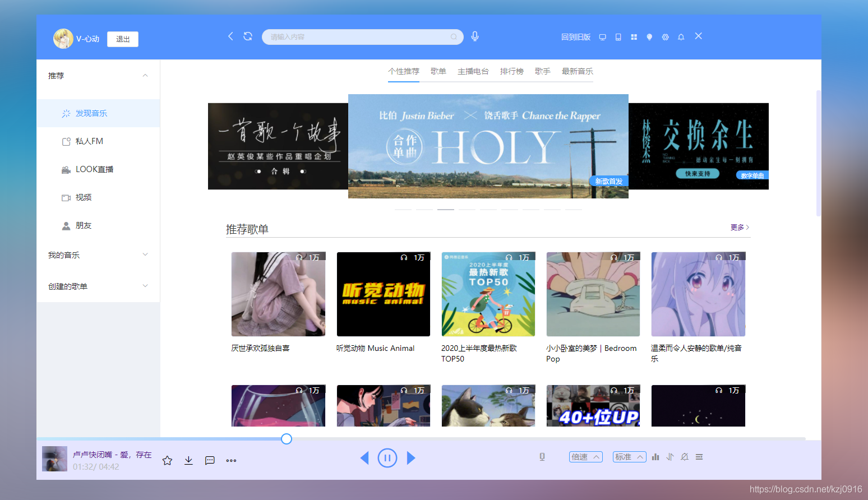The image size is (868, 500).
Task: Switch to the 歌单 tab
Action: pyautogui.click(x=438, y=71)
